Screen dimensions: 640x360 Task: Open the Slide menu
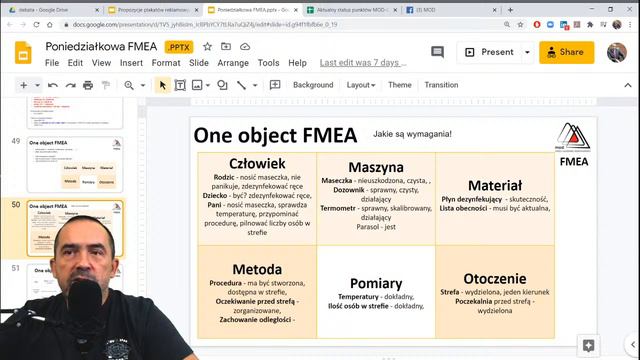(x=199, y=63)
